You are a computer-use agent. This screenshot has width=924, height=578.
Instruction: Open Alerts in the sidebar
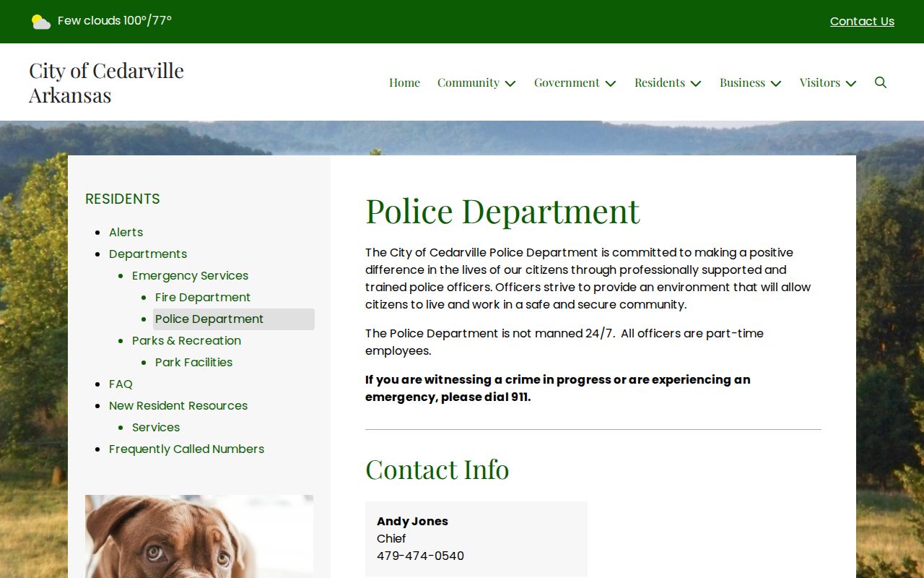tap(126, 232)
